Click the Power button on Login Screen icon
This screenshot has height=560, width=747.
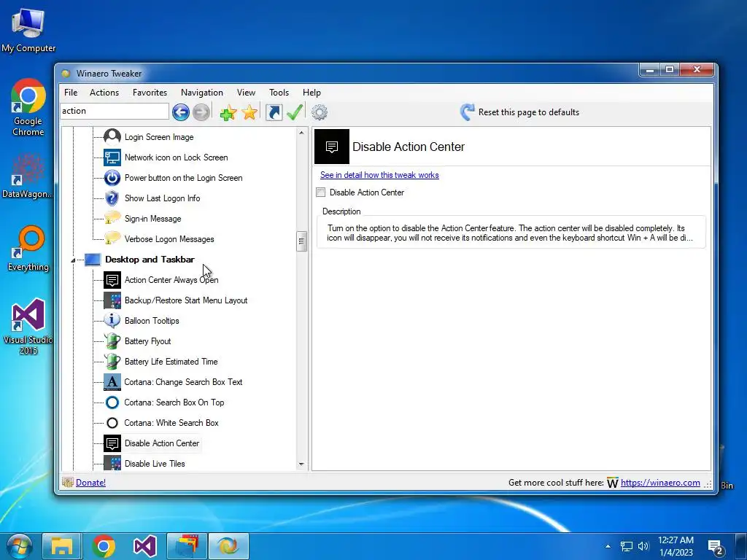coord(112,178)
